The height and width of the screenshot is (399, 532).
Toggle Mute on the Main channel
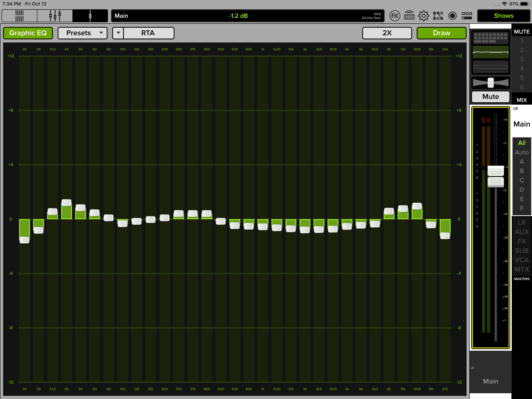[490, 97]
